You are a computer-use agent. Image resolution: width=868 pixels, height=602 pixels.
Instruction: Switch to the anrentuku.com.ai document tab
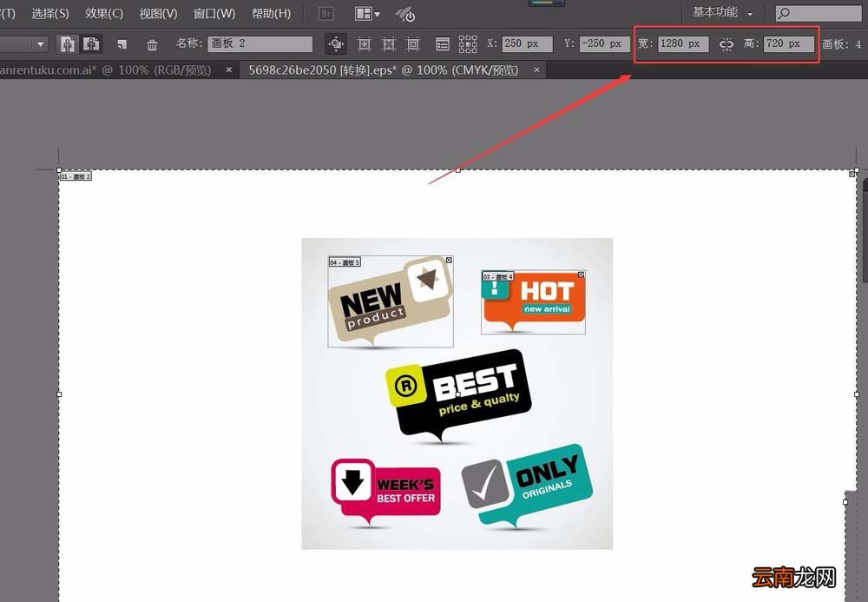click(x=106, y=70)
